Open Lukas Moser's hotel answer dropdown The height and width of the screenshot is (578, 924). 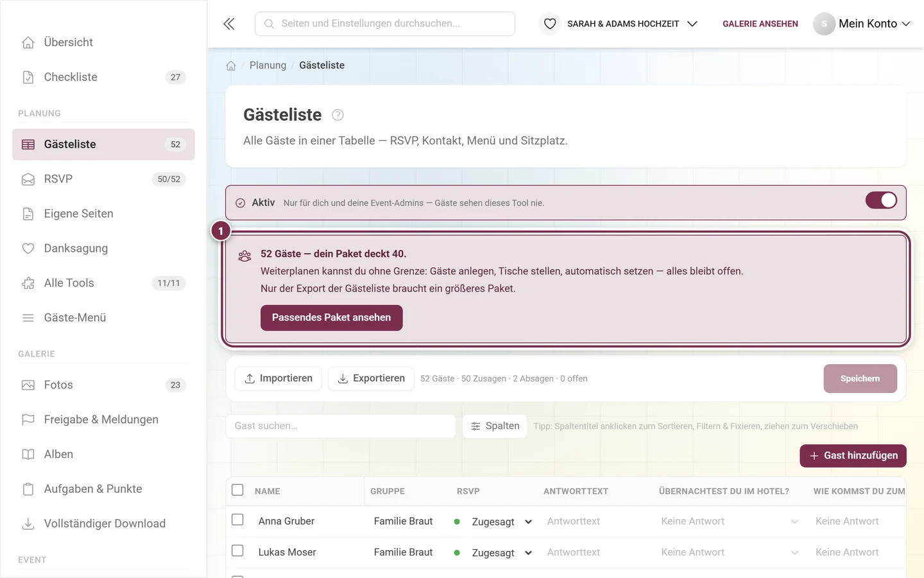[730, 552]
